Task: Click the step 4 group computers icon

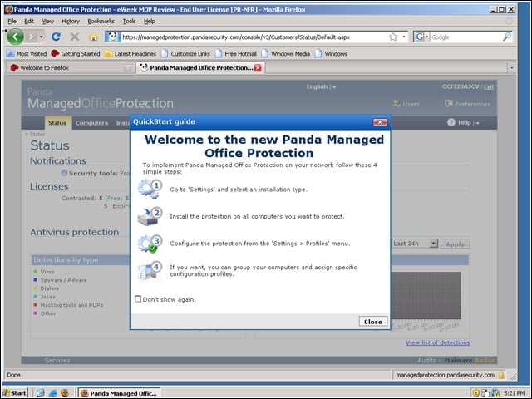Action: click(150, 270)
